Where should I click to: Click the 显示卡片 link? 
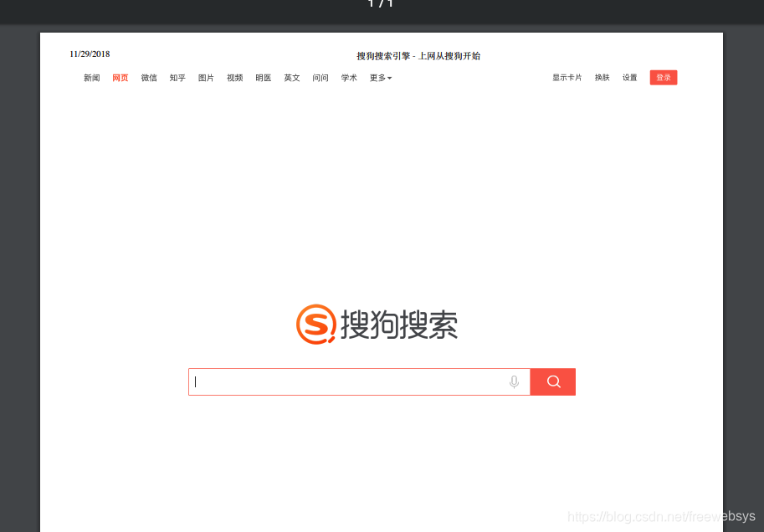point(567,78)
